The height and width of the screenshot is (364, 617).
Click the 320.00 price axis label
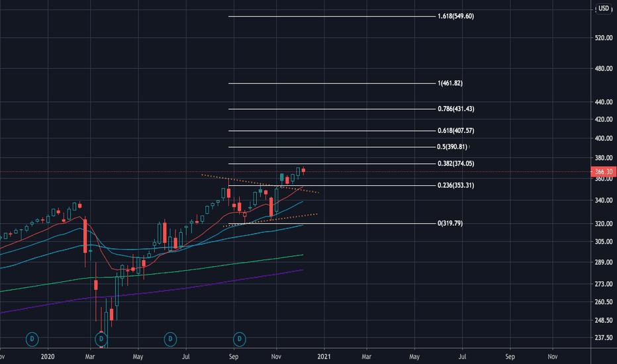click(604, 224)
